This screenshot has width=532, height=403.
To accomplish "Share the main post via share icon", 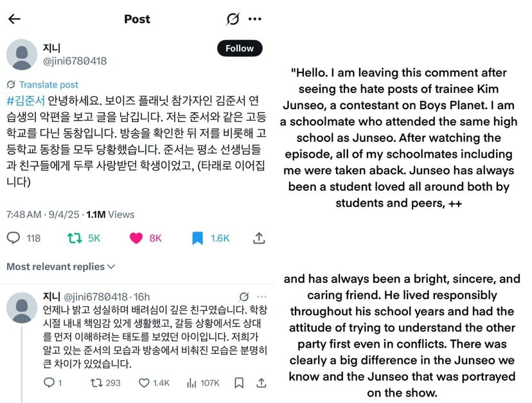I will [259, 238].
